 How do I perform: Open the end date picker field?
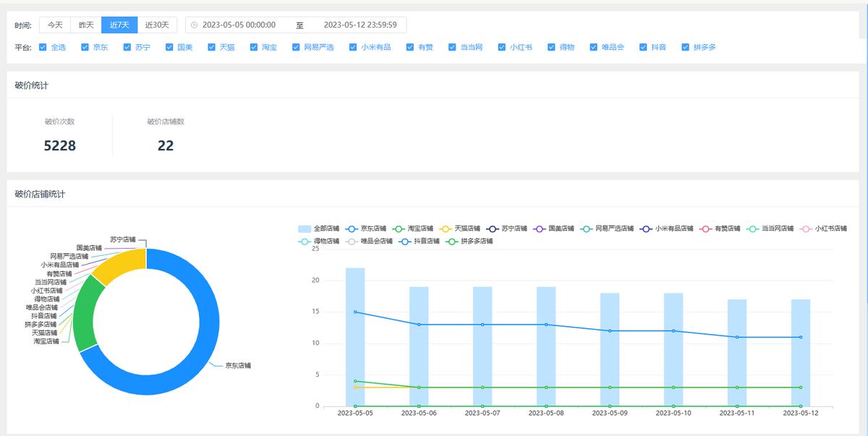tap(359, 25)
